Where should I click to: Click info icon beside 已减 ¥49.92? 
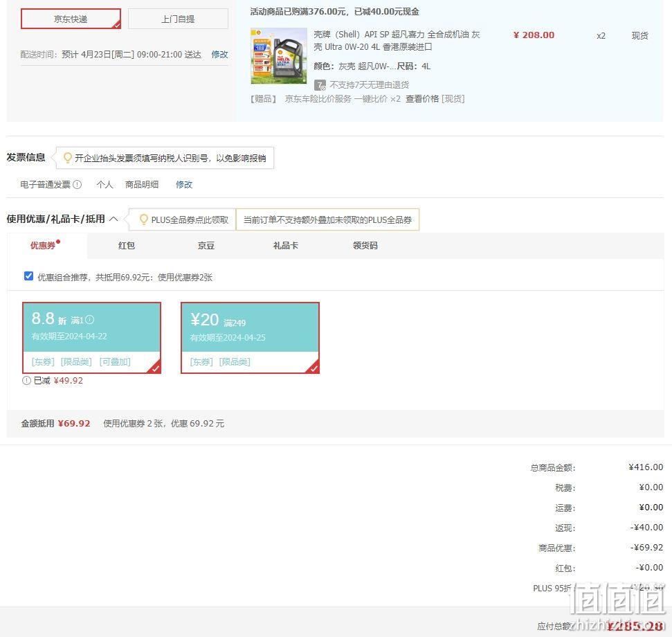[x=26, y=380]
